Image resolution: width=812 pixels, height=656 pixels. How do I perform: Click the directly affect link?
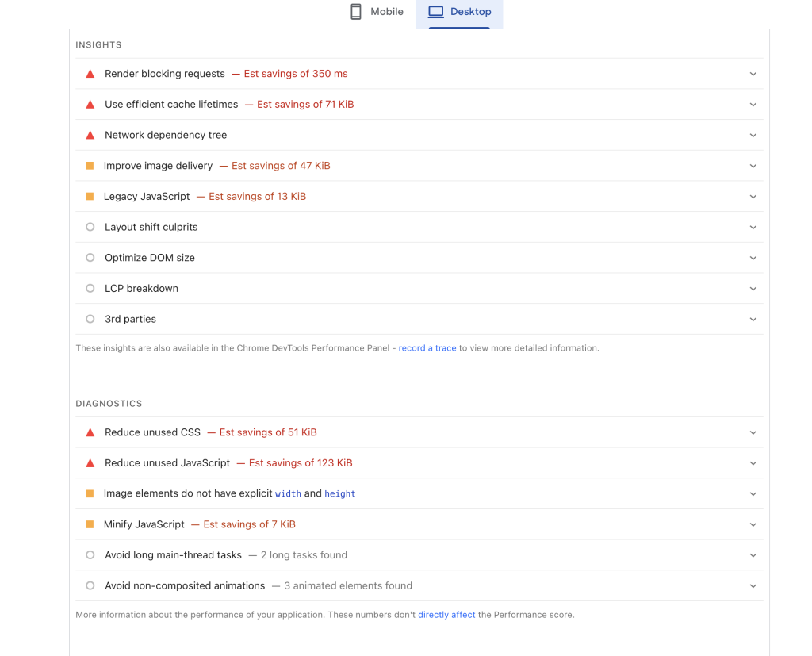446,614
